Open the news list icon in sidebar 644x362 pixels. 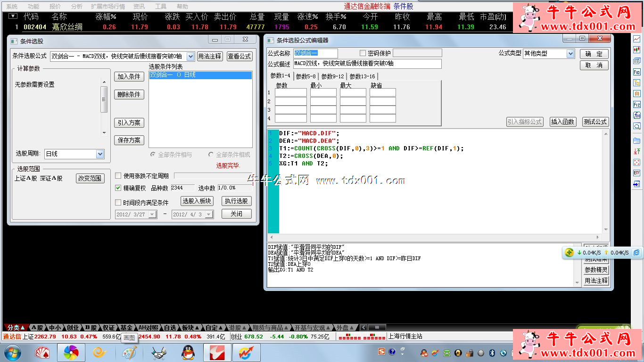coord(637,61)
